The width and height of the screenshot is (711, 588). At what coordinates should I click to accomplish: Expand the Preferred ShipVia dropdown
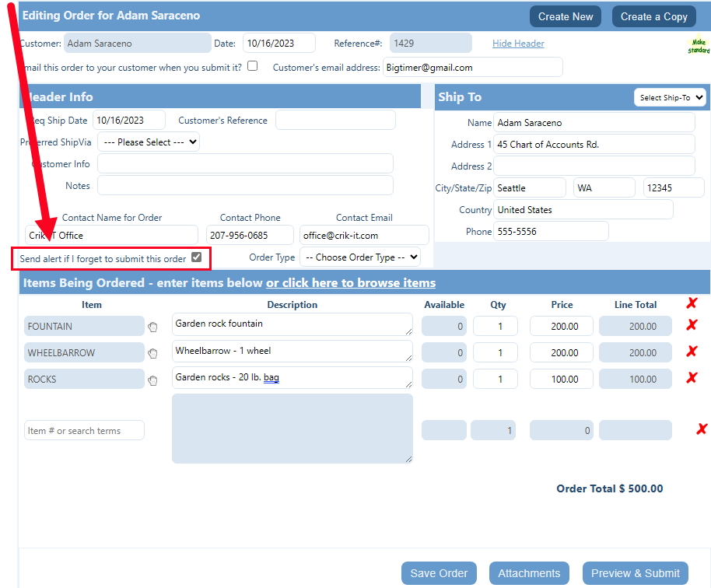point(149,142)
